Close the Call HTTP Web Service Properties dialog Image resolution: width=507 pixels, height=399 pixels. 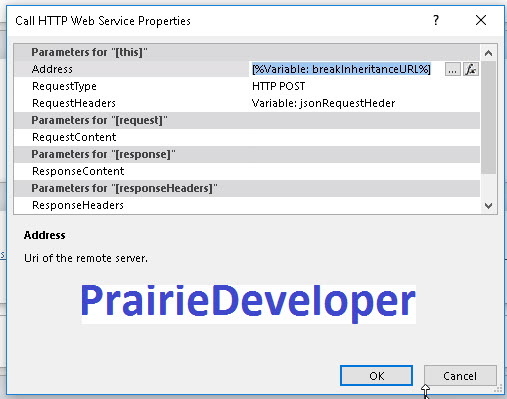pos(481,20)
